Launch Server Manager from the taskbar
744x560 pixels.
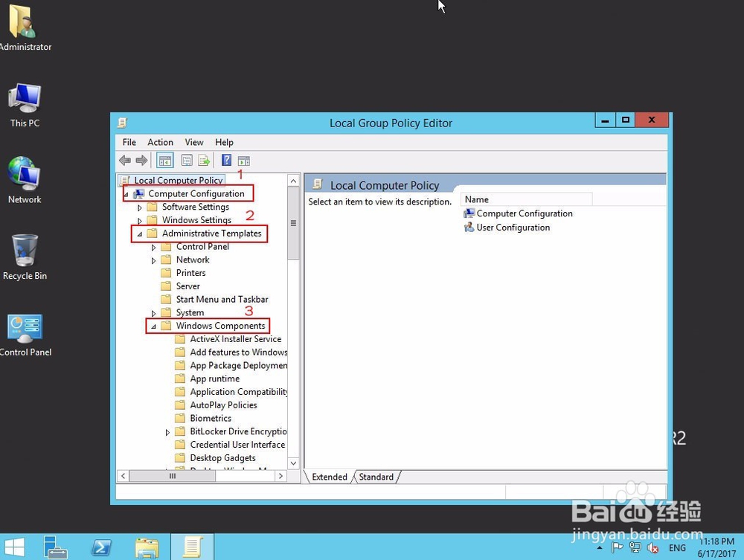55,547
